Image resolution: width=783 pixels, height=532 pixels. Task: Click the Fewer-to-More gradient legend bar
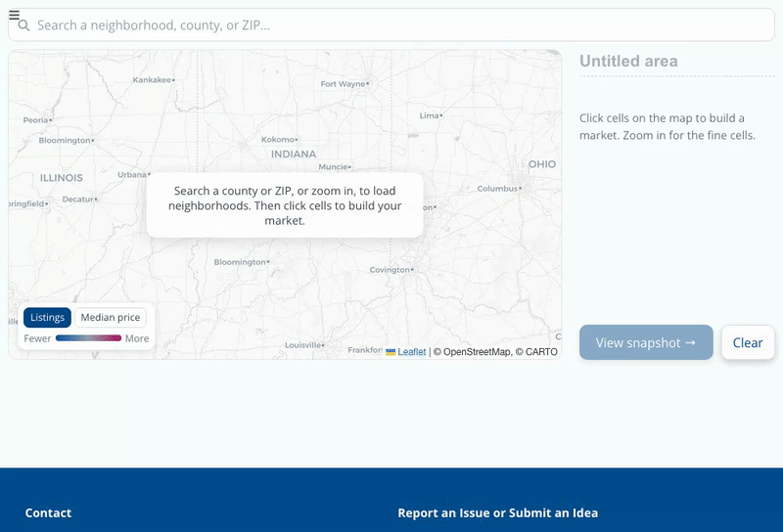(x=88, y=338)
